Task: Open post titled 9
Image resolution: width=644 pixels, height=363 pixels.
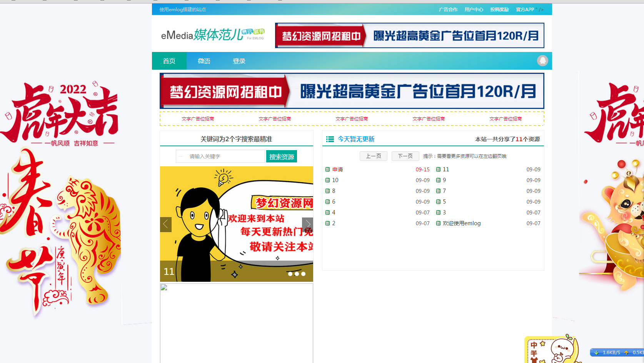Action: point(444,180)
